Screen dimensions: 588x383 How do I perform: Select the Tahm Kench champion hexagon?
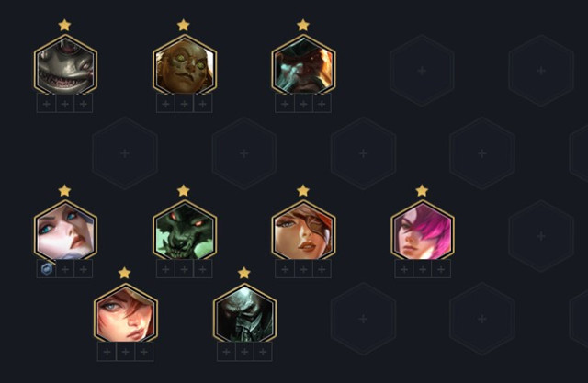65,64
